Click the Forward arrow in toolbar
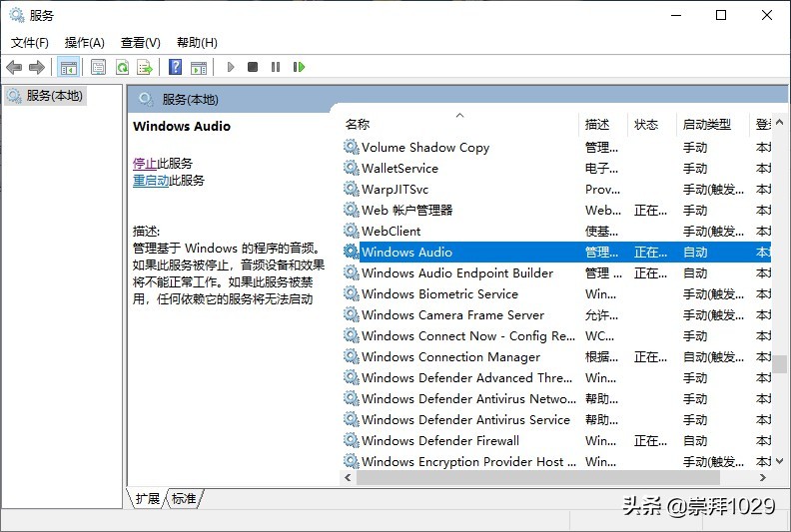Viewport: 791px width, 532px height. 37,67
